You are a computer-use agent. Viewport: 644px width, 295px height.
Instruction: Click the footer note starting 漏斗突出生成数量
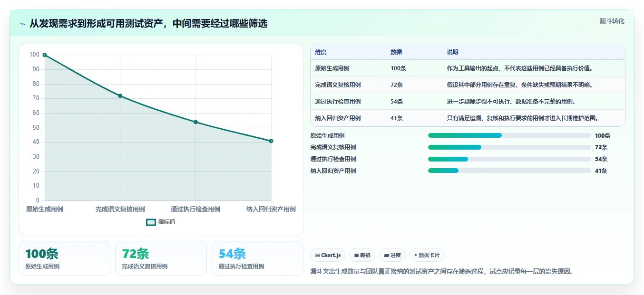442,272
